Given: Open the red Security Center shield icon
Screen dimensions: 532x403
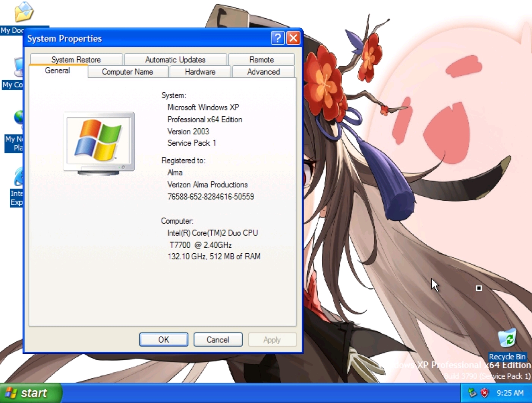Looking at the screenshot, I should 484,393.
